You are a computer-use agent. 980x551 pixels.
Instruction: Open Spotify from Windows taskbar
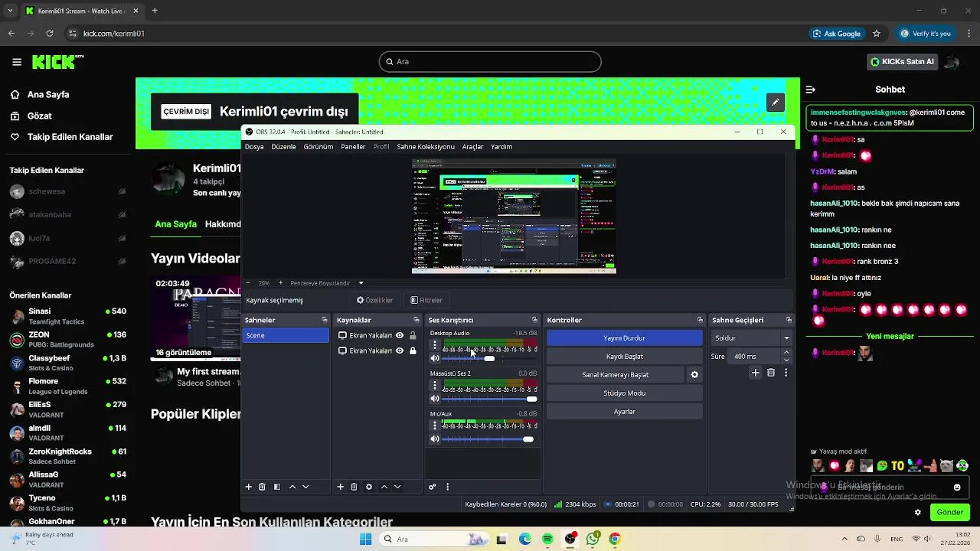(x=547, y=540)
